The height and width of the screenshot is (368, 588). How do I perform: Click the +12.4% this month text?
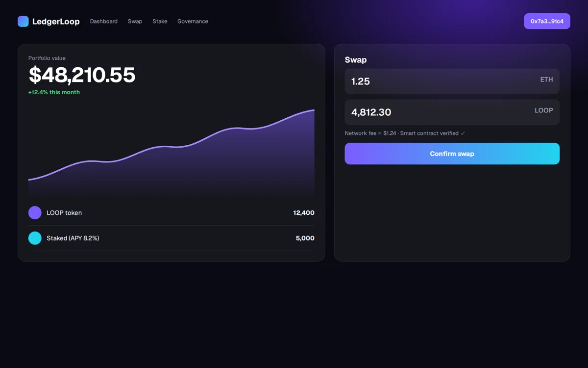[54, 92]
